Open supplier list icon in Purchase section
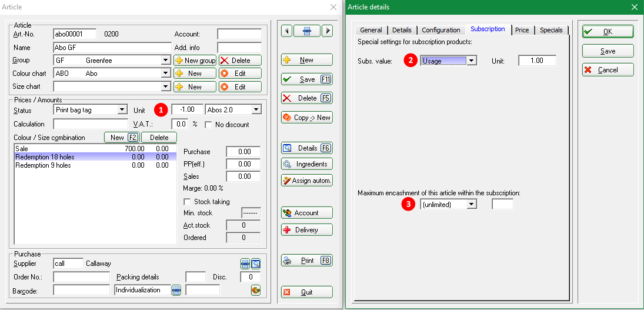Viewport: 644px width, 310px height. coord(245,264)
